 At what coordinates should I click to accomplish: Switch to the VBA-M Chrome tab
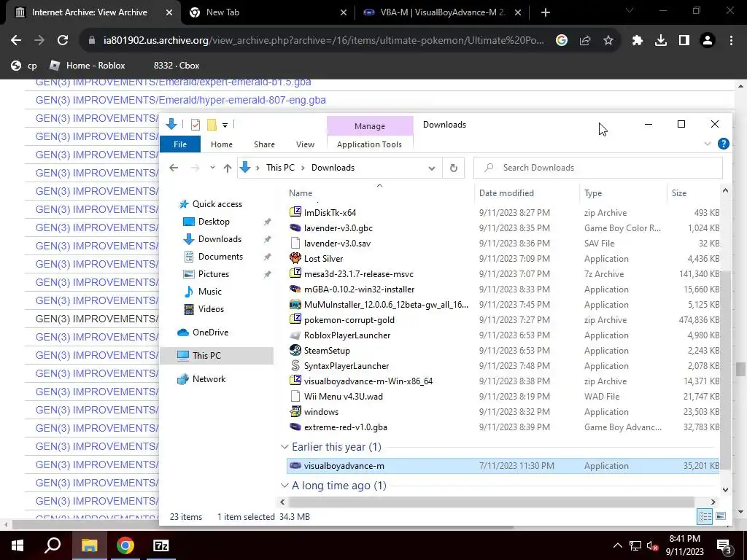[441, 12]
